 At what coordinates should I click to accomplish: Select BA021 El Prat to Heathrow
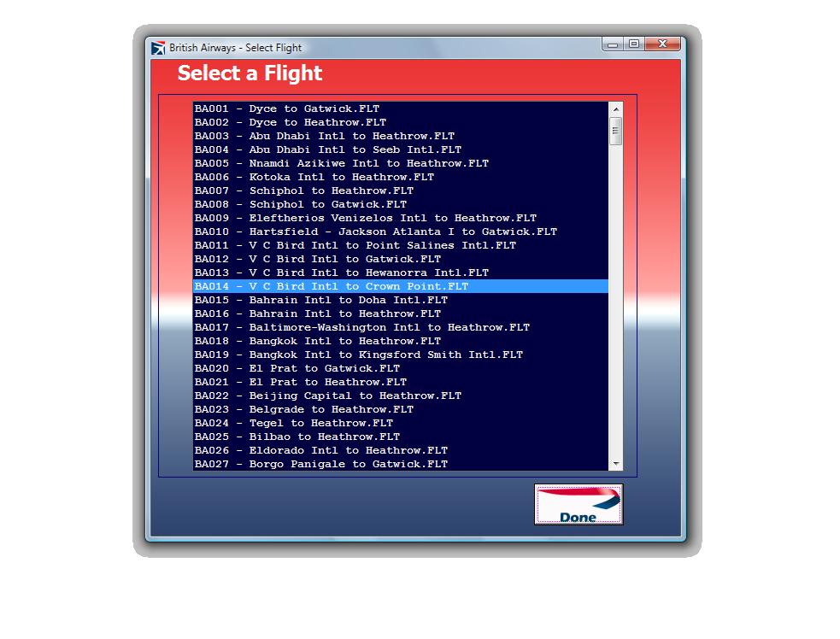[x=401, y=382]
